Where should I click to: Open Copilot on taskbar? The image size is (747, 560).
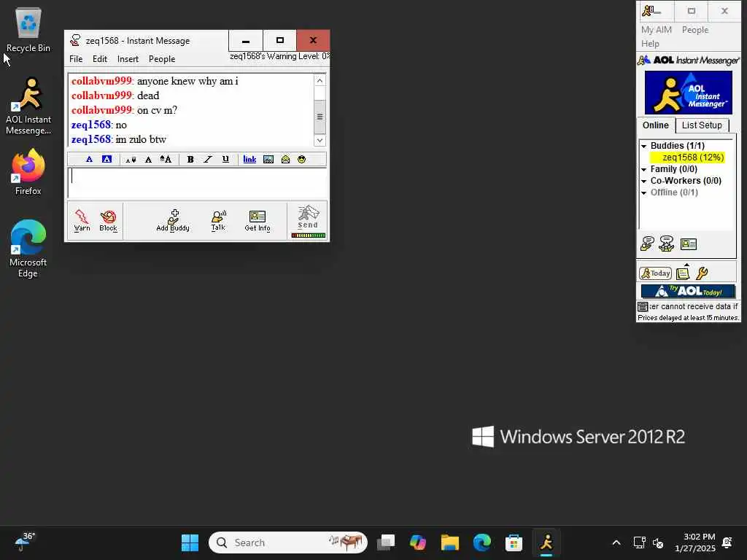click(x=418, y=542)
